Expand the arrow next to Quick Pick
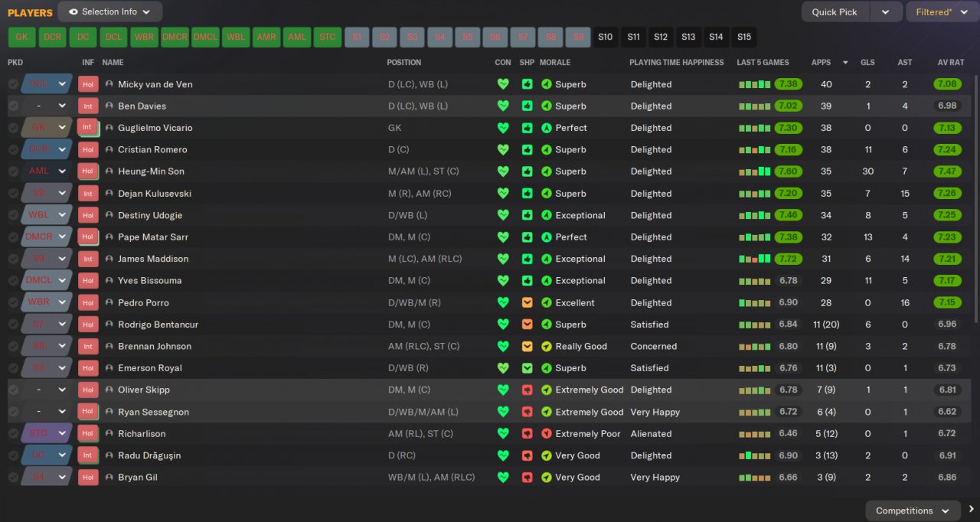Screen dimensions: 980x522 coord(885,11)
